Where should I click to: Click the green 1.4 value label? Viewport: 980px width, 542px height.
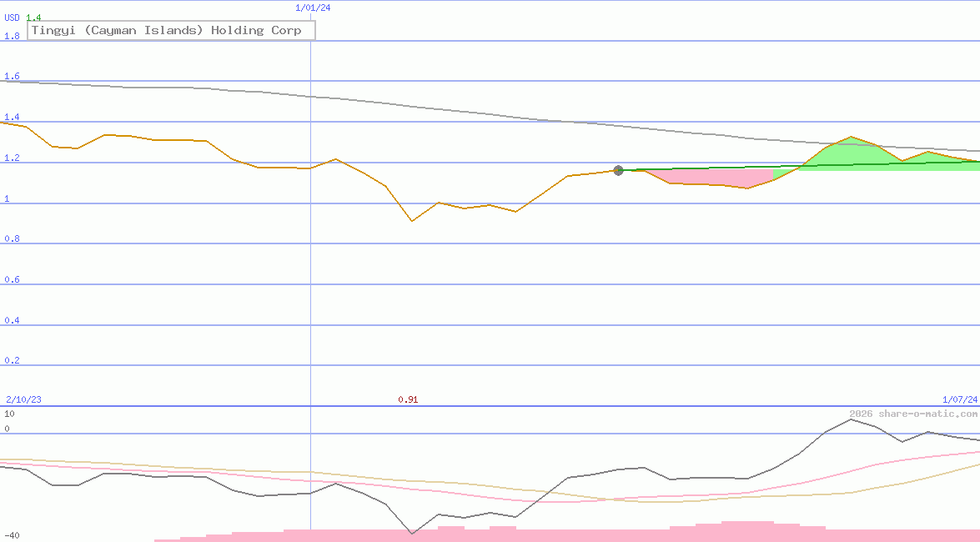pyautogui.click(x=33, y=18)
